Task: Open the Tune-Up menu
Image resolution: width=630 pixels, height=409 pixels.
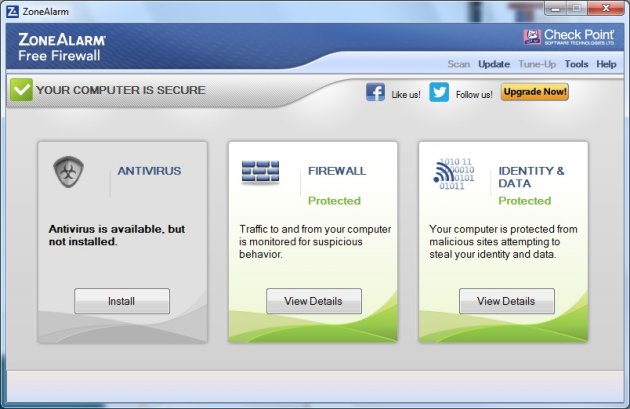Action: coord(537,64)
